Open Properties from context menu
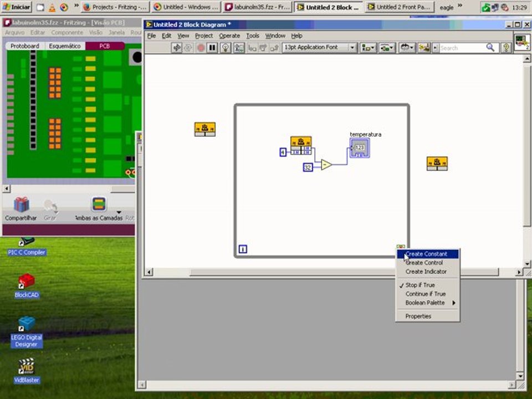The height and width of the screenshot is (399, 532). pos(427,316)
